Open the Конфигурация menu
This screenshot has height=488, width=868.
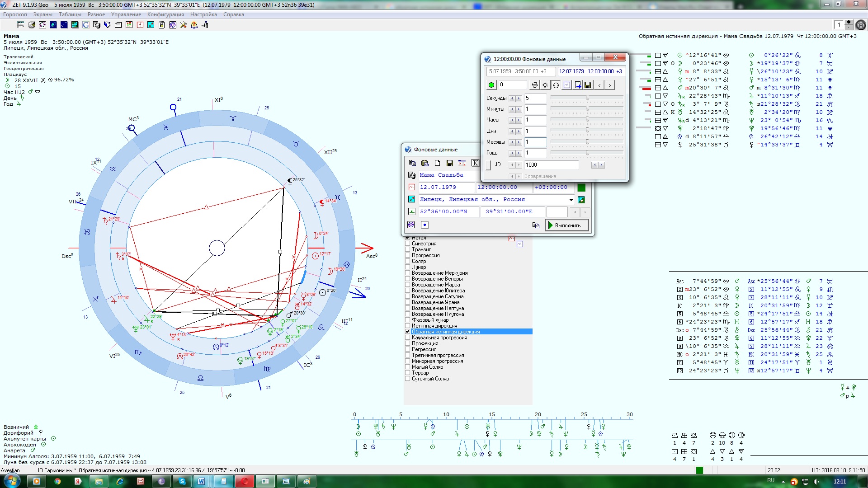coord(165,14)
